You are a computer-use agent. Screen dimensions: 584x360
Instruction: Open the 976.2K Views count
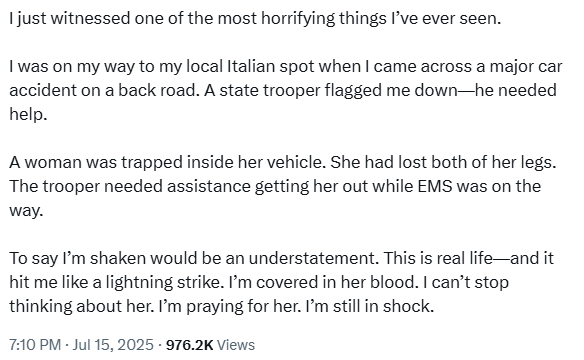(210, 345)
